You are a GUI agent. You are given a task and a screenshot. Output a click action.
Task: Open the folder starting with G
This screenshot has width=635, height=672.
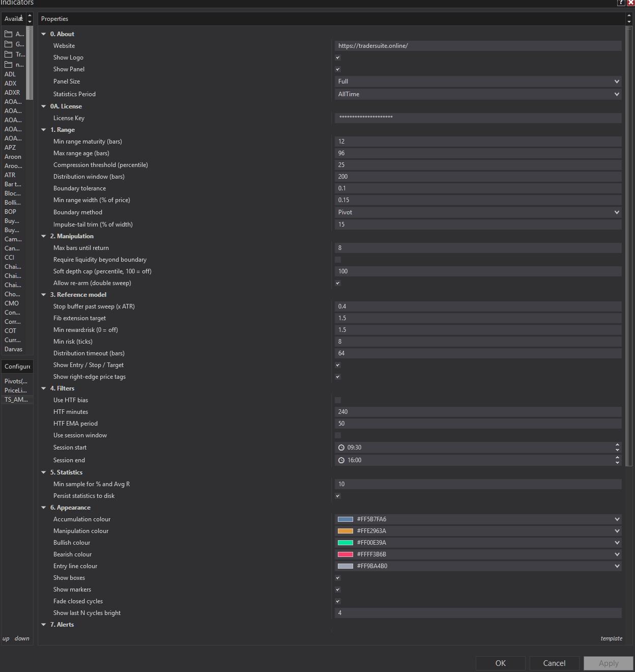(x=14, y=44)
